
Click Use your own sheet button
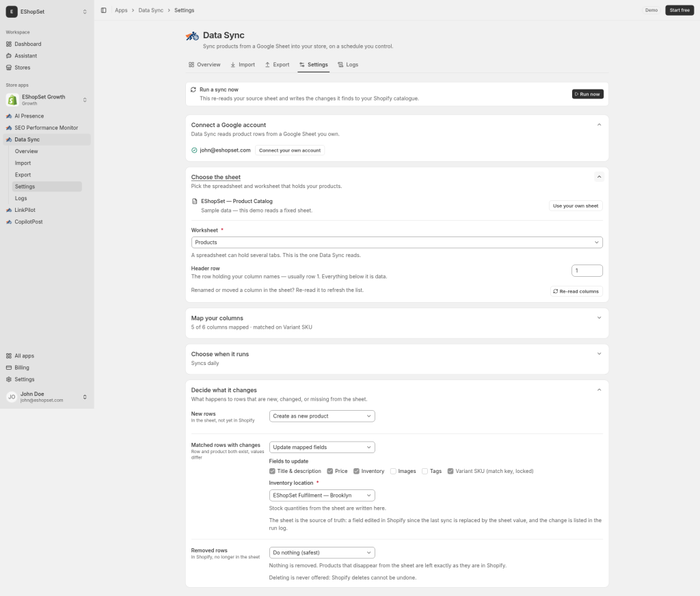pyautogui.click(x=576, y=206)
